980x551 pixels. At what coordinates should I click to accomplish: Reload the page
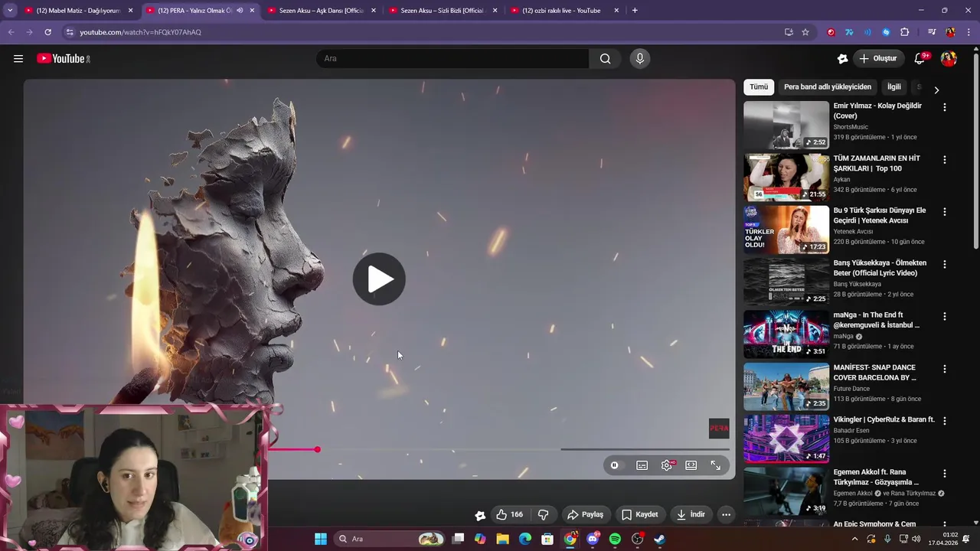click(47, 32)
